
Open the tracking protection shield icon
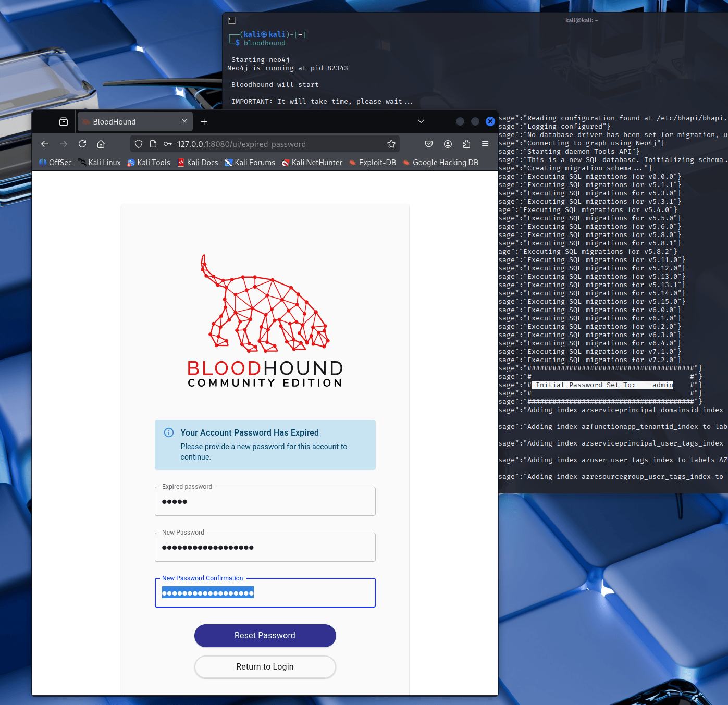[139, 144]
